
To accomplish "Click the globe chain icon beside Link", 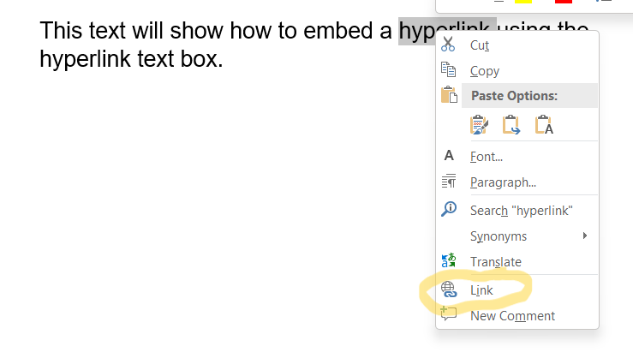I will point(449,290).
